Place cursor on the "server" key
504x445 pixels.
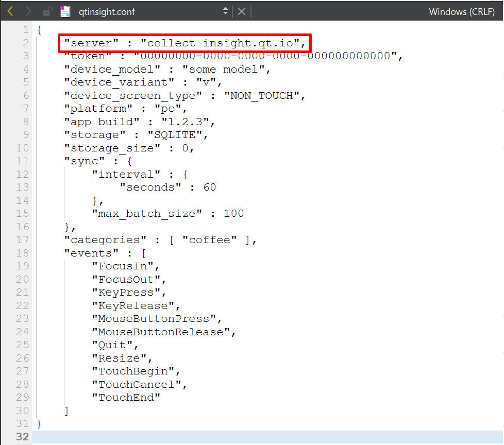[85, 43]
